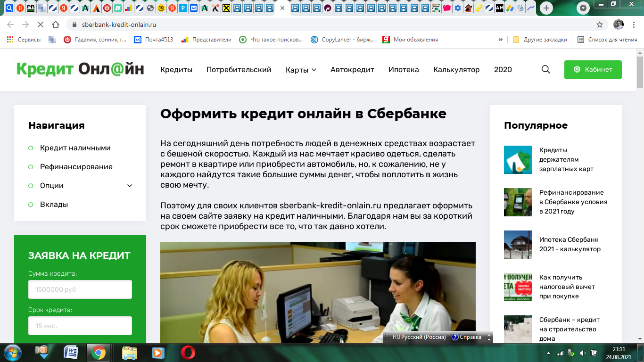This screenshot has height=362, width=644.
Task: Click the Сумма кредита input field
Action: pos(80,289)
